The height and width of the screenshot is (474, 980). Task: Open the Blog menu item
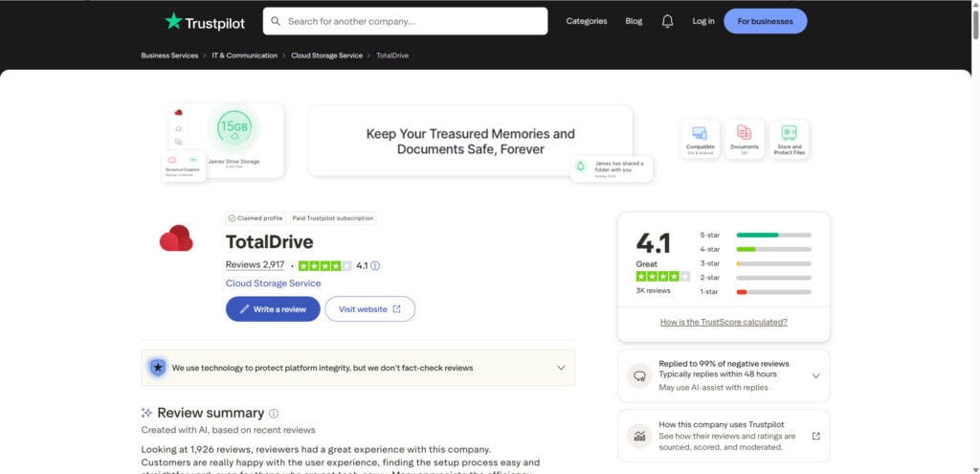tap(634, 21)
